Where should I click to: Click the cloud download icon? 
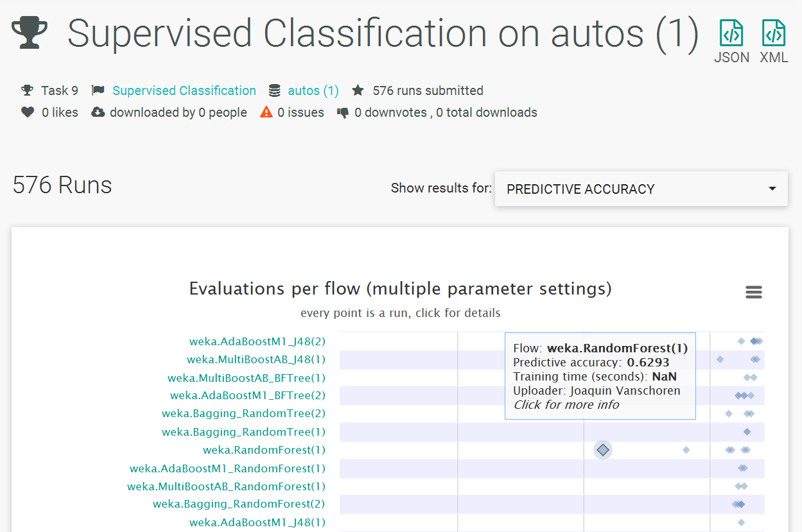pos(98,112)
